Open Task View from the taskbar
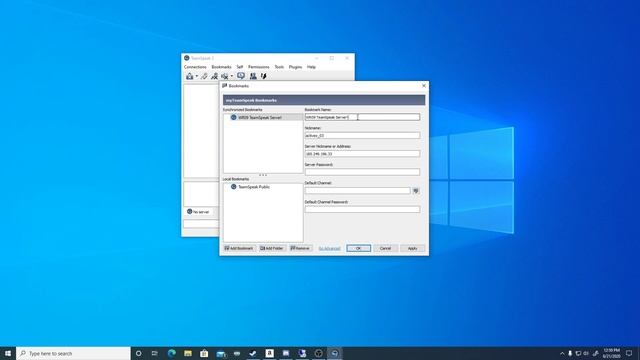The height and width of the screenshot is (360, 640). [155, 353]
